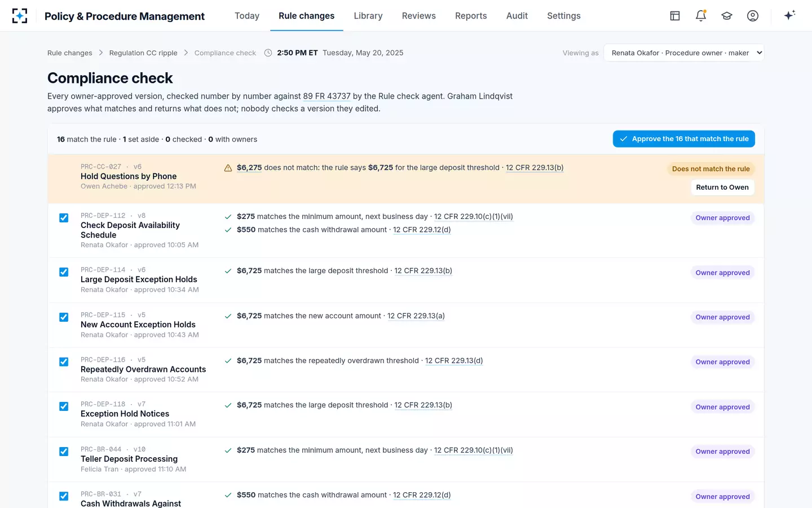This screenshot has height=508, width=812.
Task: Uncheck PRC-DEP-114 Large Deposit Exception Holds
Action: [x=64, y=272]
